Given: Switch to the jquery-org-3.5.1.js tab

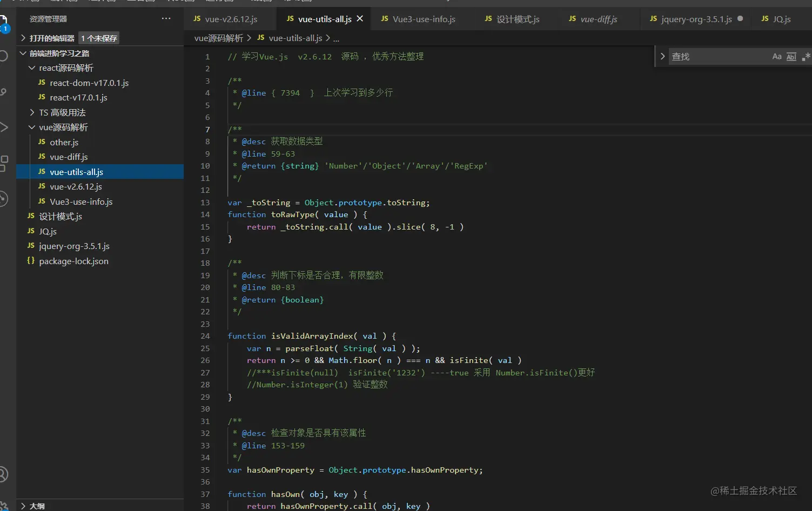Looking at the screenshot, I should click(x=696, y=19).
